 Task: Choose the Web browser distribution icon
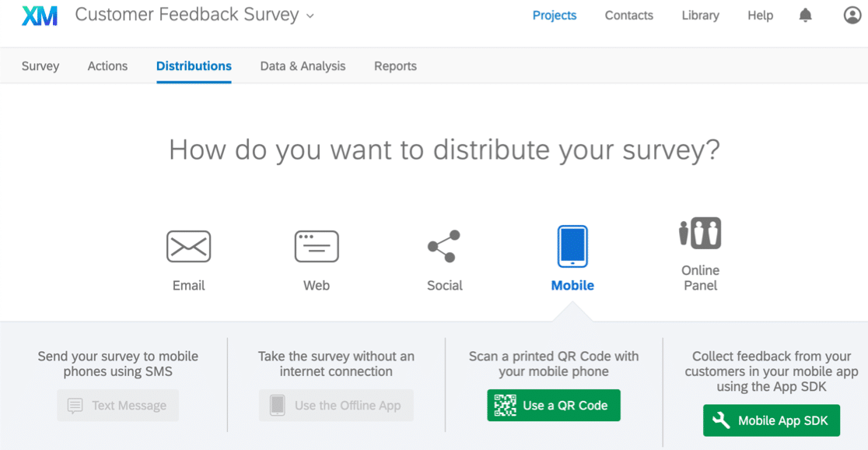317,246
